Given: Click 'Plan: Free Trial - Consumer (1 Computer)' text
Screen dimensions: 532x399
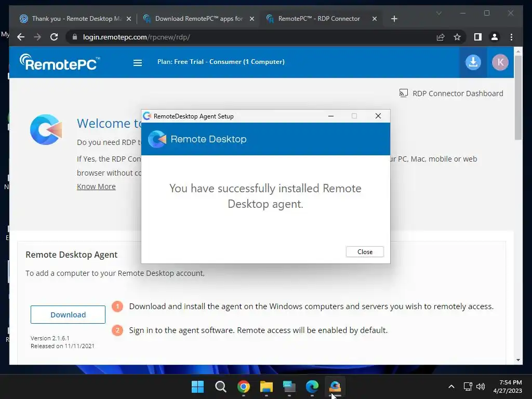Looking at the screenshot, I should 221,62.
